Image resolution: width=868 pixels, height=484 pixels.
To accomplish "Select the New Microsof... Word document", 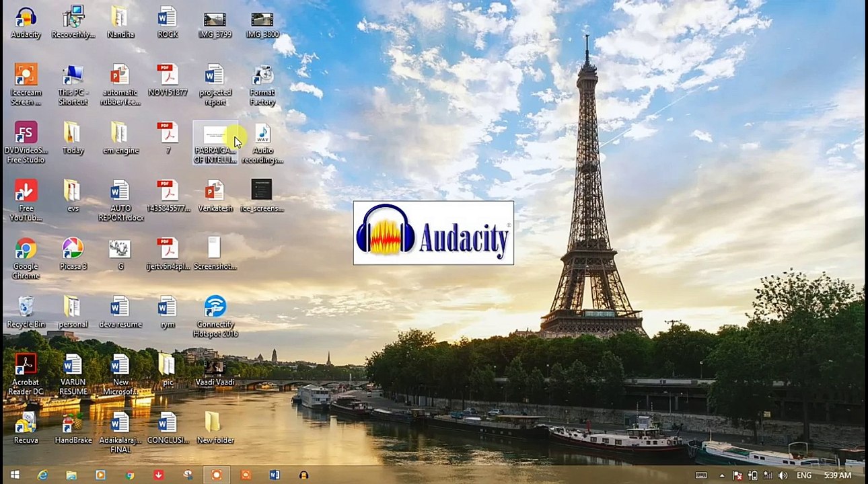I will 120,374.
